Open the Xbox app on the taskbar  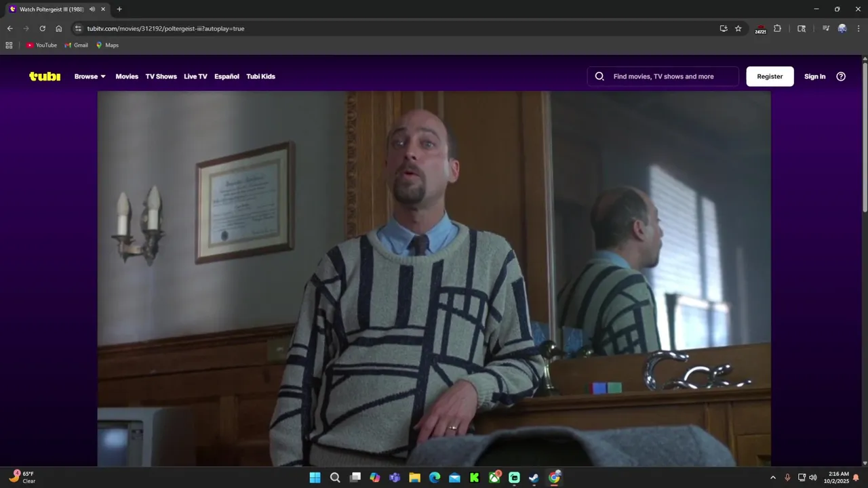coord(494,478)
